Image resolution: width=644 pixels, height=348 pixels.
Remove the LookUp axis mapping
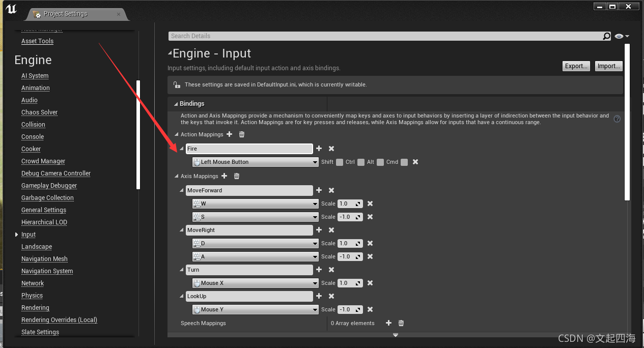(x=331, y=296)
